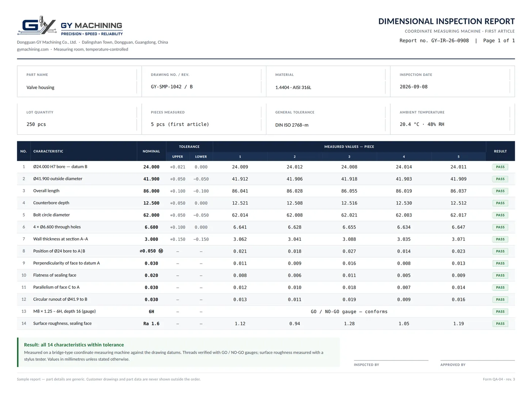Click the UPPER tolerance subheader
The image size is (532, 395).
point(177,156)
